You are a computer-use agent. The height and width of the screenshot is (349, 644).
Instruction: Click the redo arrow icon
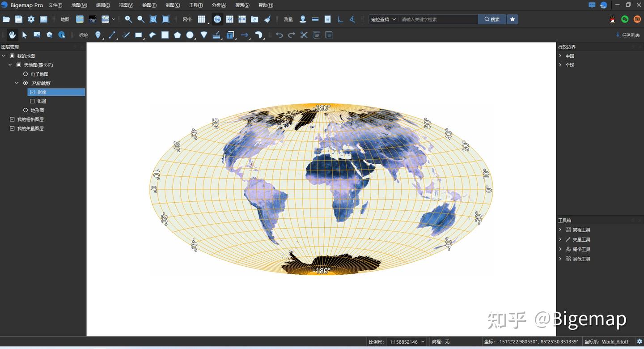(292, 35)
